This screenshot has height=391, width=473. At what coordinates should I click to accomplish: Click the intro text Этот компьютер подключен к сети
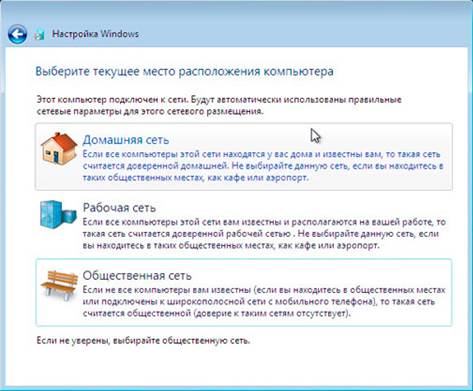(x=219, y=105)
